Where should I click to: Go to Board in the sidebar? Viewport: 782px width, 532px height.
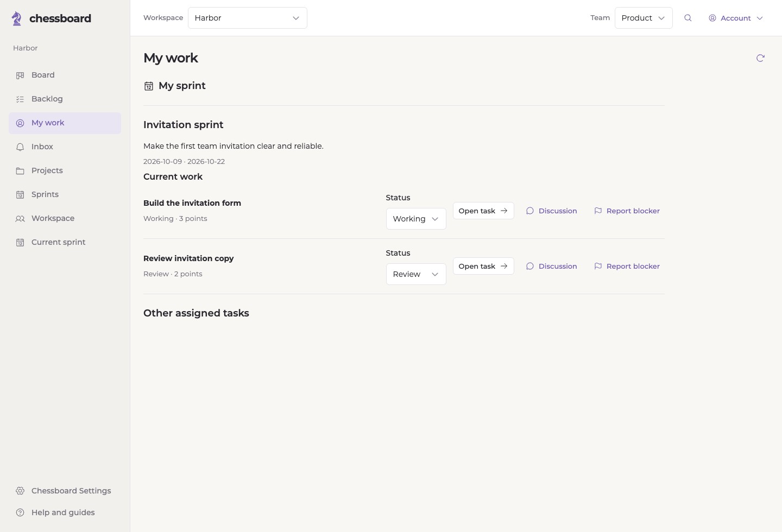[65, 75]
